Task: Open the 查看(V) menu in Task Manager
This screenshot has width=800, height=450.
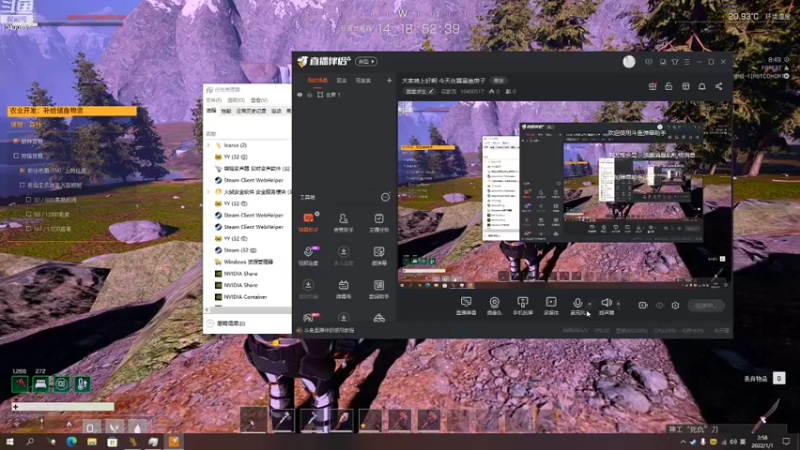Action: click(x=259, y=100)
